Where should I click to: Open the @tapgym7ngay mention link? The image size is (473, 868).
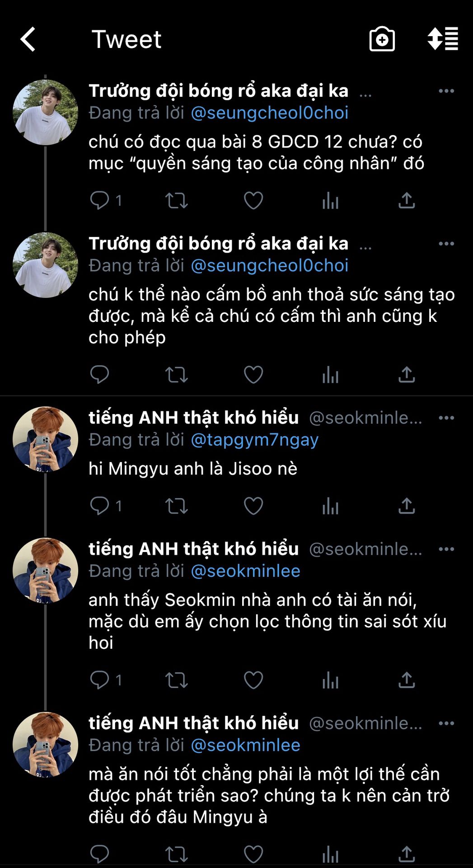pos(255,440)
